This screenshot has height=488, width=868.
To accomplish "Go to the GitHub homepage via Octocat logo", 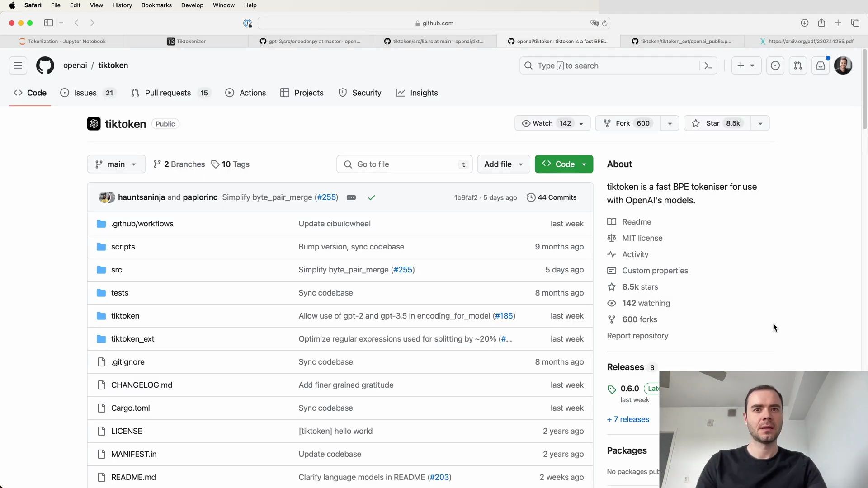I will tap(45, 66).
